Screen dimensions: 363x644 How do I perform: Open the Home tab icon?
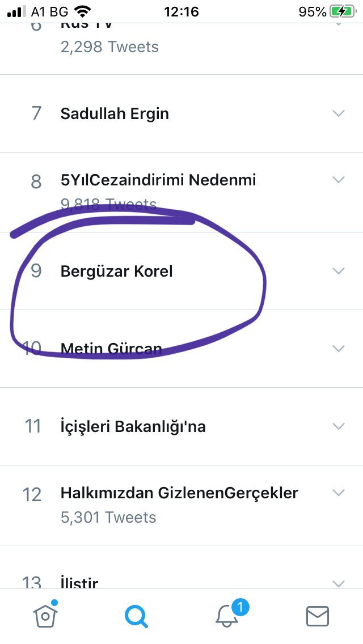(46, 615)
